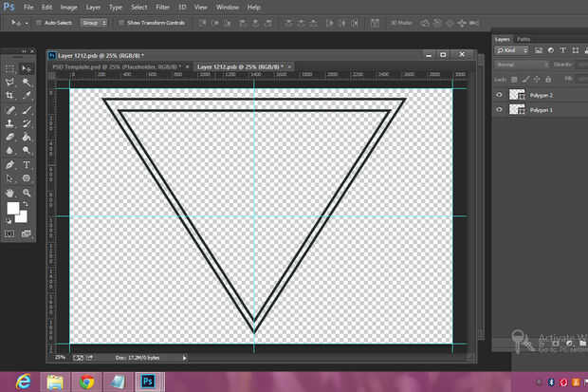Close the Layer 1212.psb document tab
588x392 pixels.
289,66
